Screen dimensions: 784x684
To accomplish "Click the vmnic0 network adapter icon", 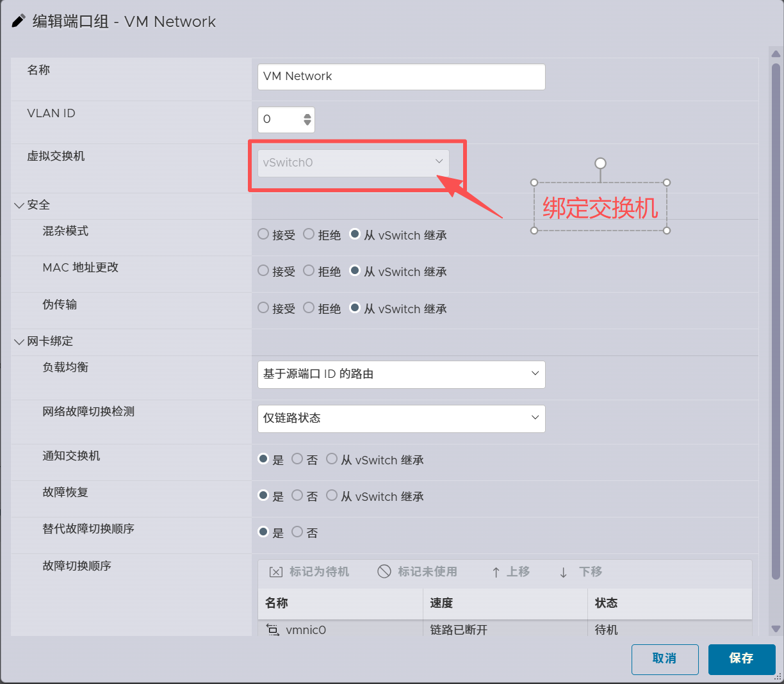I will coord(273,630).
